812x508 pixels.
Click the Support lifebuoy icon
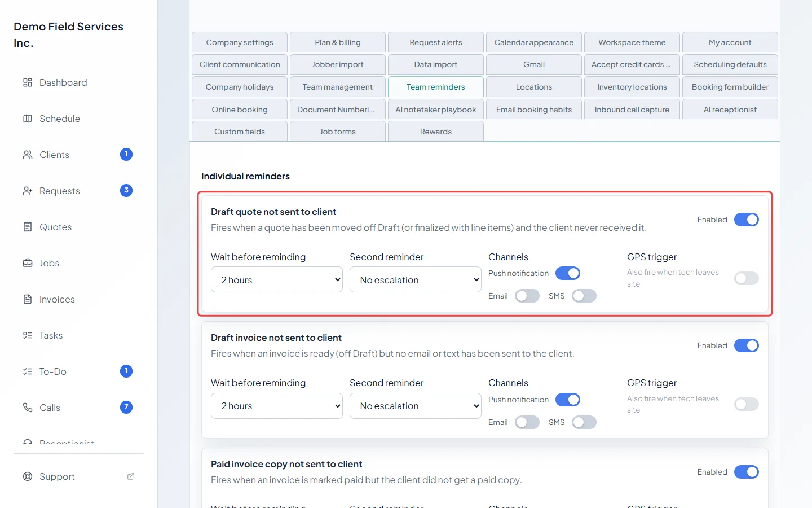(28, 476)
